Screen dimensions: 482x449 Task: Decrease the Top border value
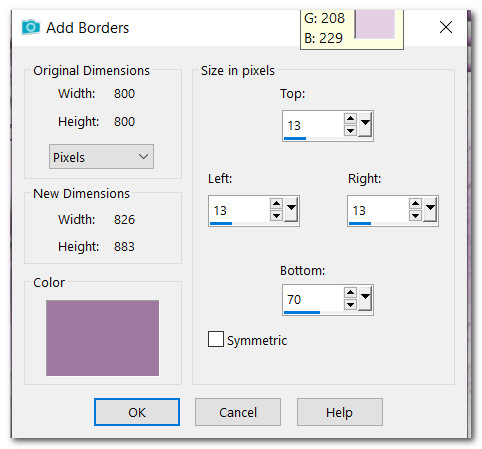(350, 131)
